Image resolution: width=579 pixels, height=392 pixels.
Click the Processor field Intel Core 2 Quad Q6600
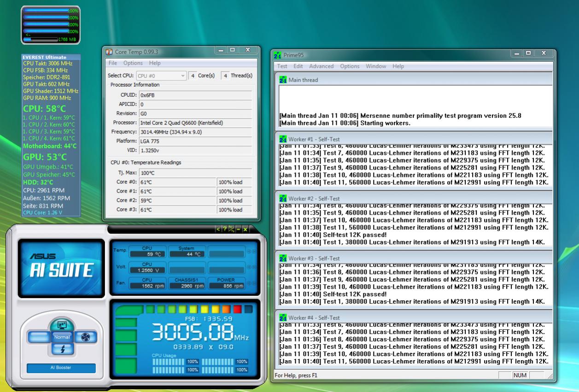pyautogui.click(x=195, y=123)
